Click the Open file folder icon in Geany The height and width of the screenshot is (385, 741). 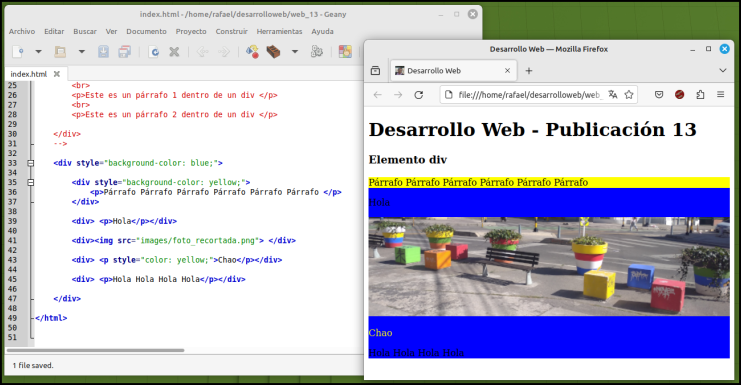pyautogui.click(x=60, y=51)
